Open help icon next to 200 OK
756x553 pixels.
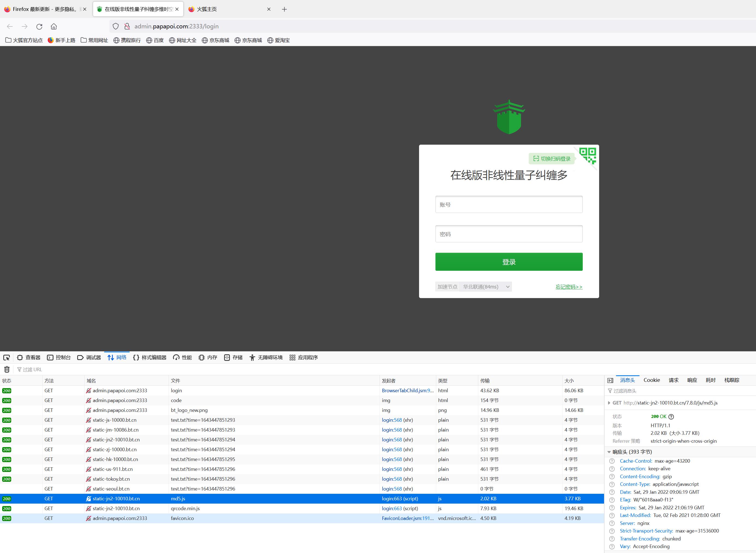pos(671,417)
